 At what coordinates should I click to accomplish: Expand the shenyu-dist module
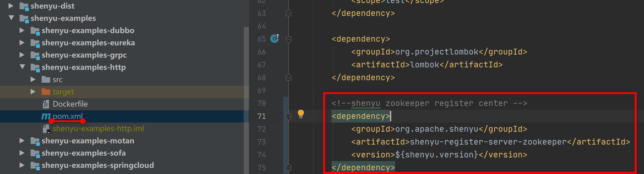11,6
